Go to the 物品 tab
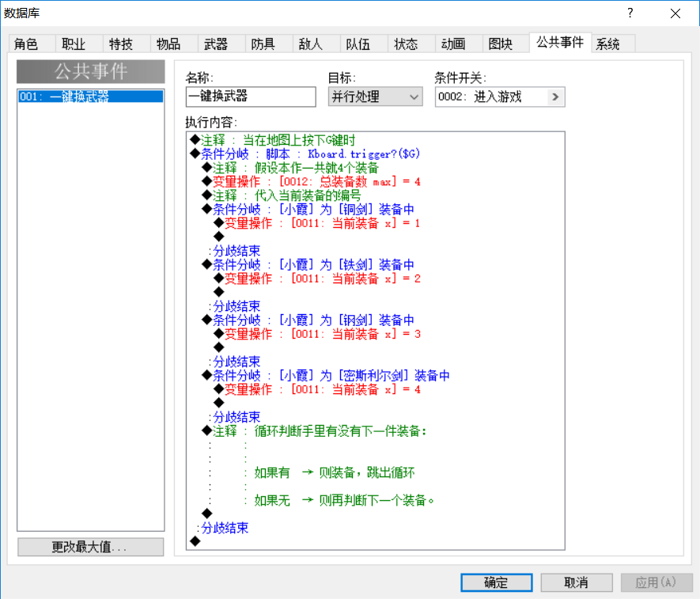This screenshot has width=700, height=599. click(x=174, y=44)
